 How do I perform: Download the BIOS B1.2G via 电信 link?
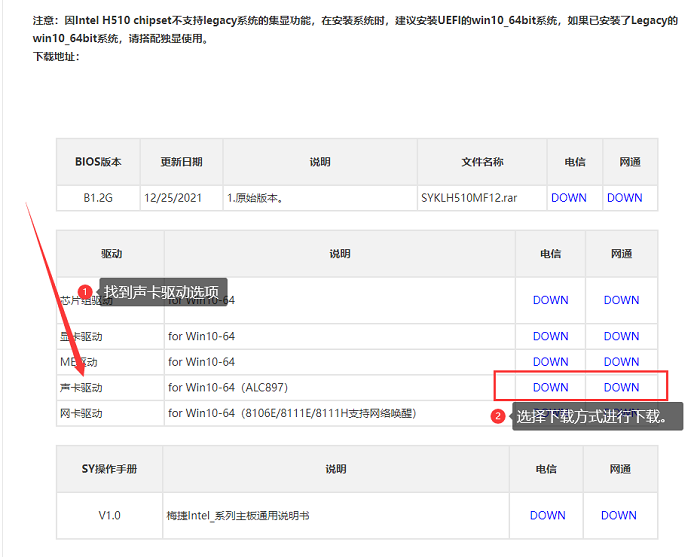(x=568, y=198)
